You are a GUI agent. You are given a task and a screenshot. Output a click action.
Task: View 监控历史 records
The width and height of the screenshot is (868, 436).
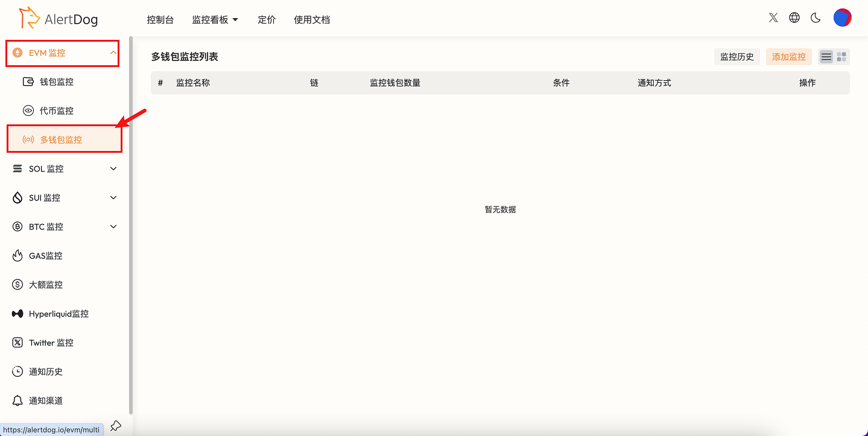pos(737,56)
